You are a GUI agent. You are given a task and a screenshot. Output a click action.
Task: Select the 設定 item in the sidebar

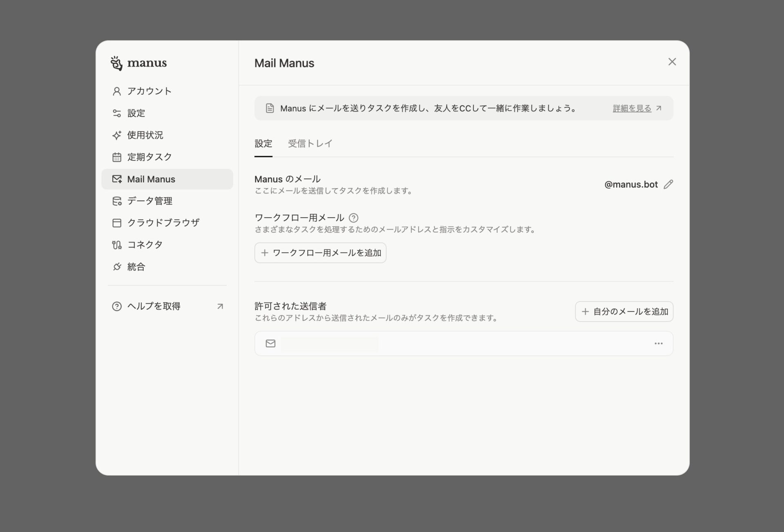[136, 113]
